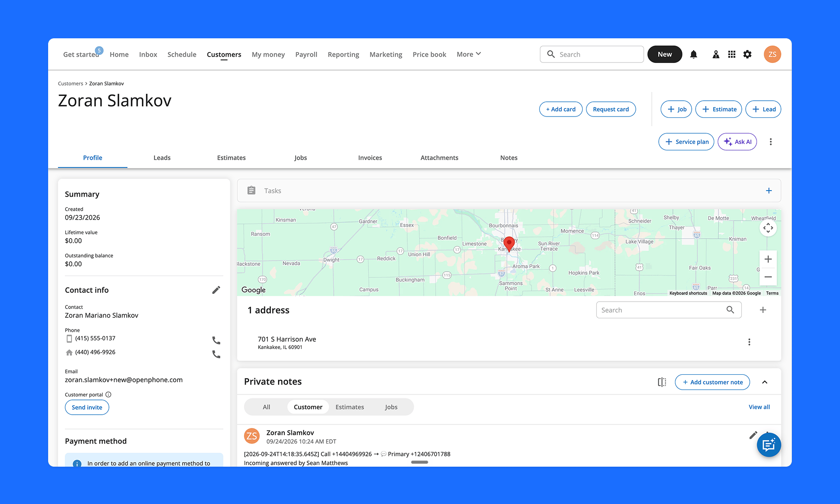Zoom out on the map
This screenshot has width=840, height=504.
coord(768,277)
